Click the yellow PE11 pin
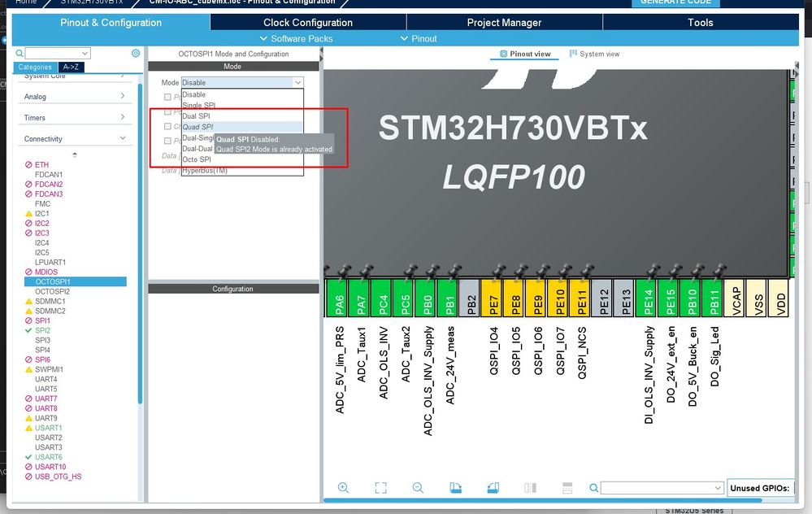This screenshot has height=514, width=812. coord(580,298)
